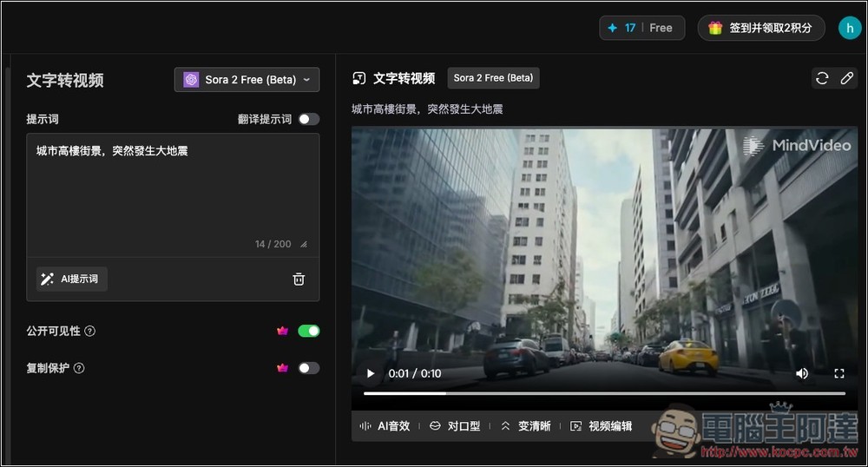Enable the 翻译提示词 toggle
The width and height of the screenshot is (868, 467).
pos(309,119)
